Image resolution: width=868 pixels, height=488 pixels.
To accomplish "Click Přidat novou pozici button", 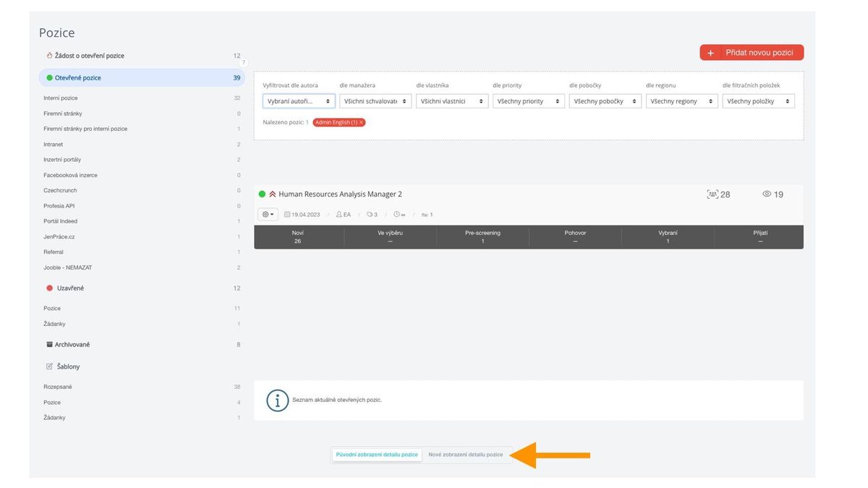I will coord(752,53).
